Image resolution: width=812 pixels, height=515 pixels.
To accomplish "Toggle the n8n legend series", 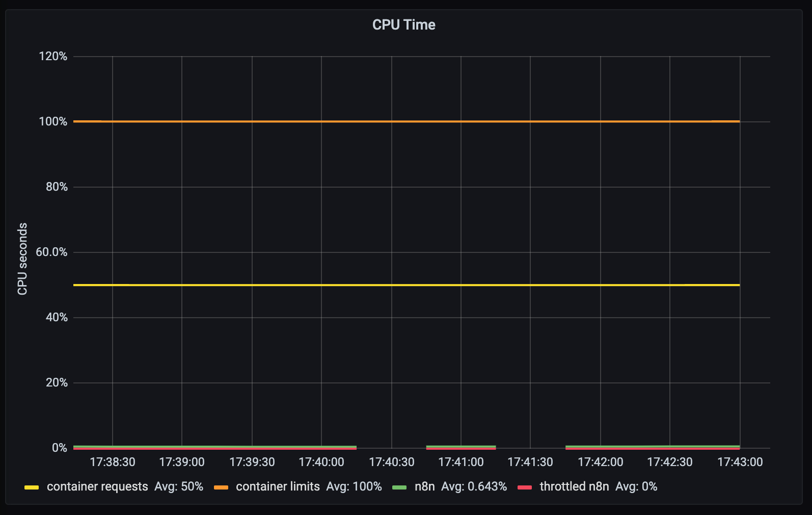I will click(x=424, y=486).
